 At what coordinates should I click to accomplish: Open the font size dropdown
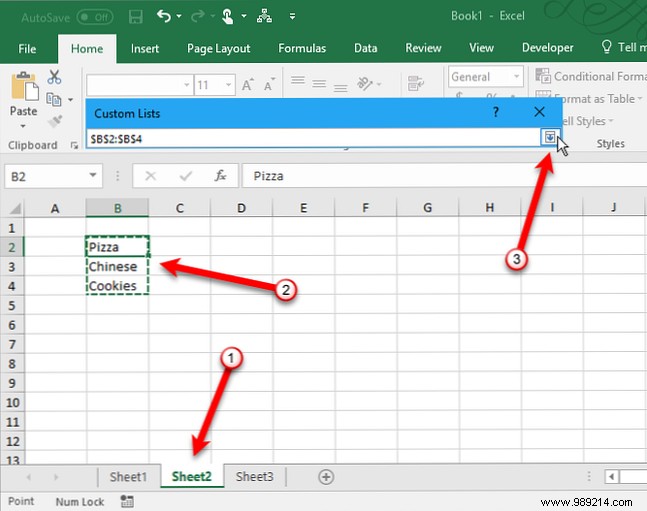pos(228,85)
